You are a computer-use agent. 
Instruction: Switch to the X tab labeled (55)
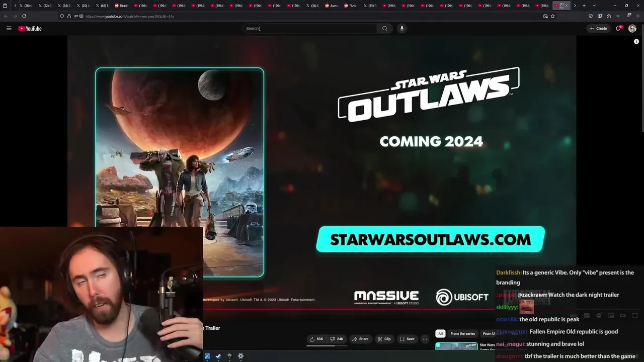click(x=370, y=6)
